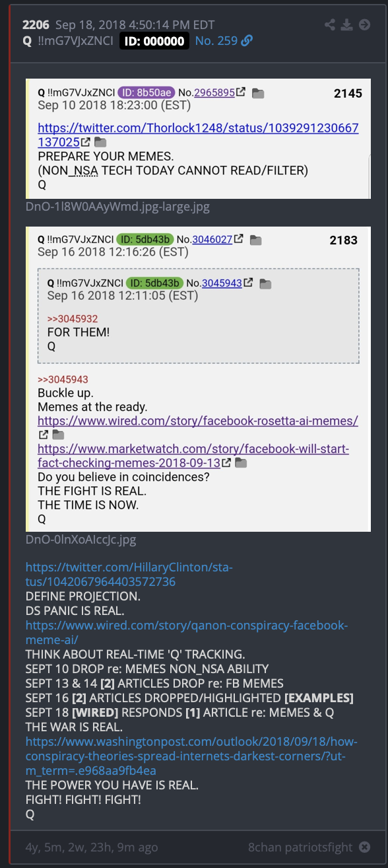Open the Thorlock1248 twitter status link

click(198, 135)
